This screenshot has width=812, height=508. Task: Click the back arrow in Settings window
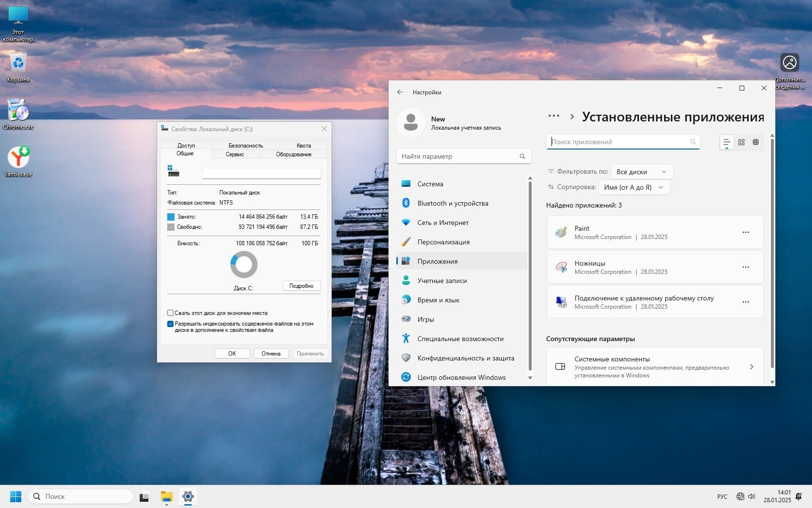[x=400, y=92]
